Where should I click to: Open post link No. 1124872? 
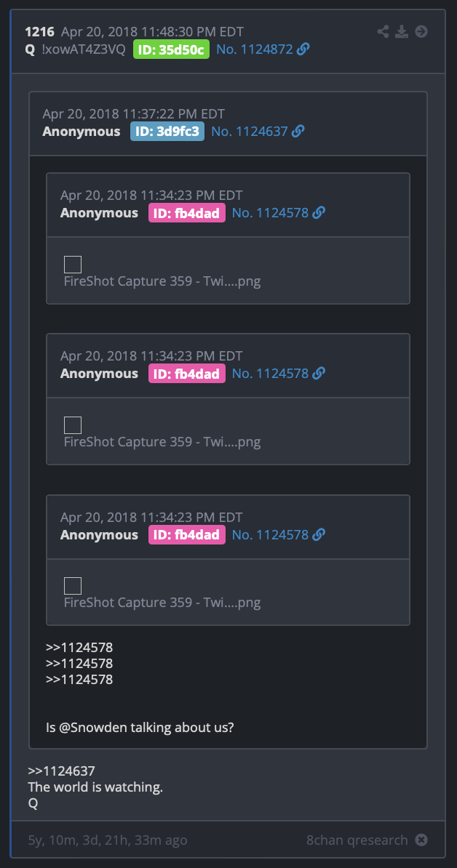tap(254, 49)
